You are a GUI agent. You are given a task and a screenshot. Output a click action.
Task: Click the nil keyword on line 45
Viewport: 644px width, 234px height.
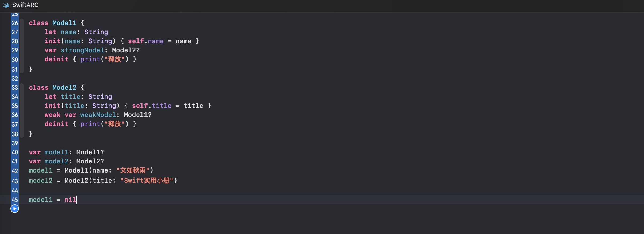tap(70, 200)
